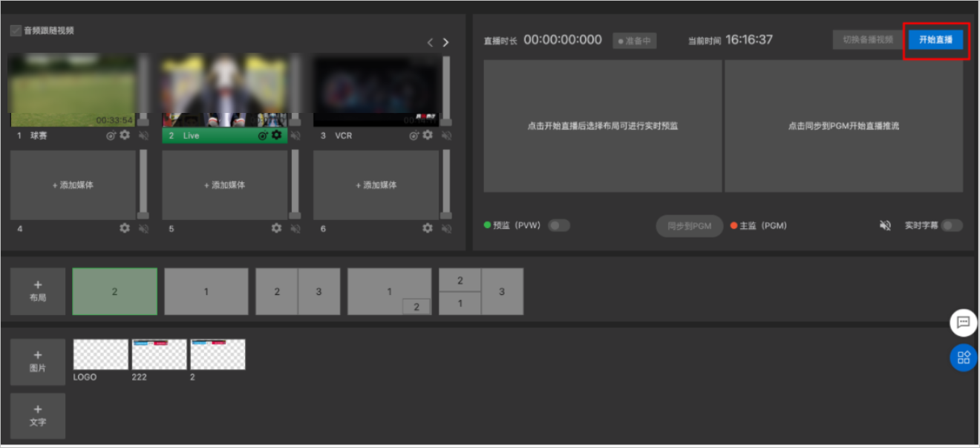Add media in slot 4

tap(73, 185)
